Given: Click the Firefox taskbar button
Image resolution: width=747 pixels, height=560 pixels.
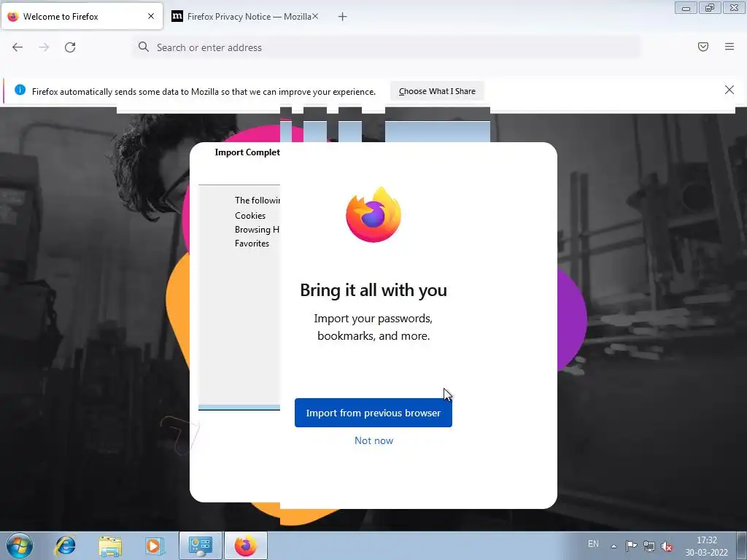Looking at the screenshot, I should (x=245, y=545).
